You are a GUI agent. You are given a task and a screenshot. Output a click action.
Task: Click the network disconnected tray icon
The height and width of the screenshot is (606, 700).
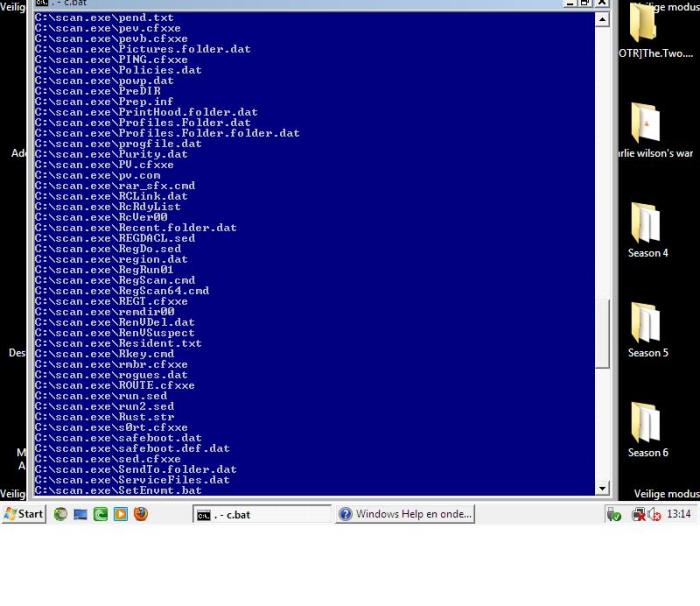tap(638, 514)
